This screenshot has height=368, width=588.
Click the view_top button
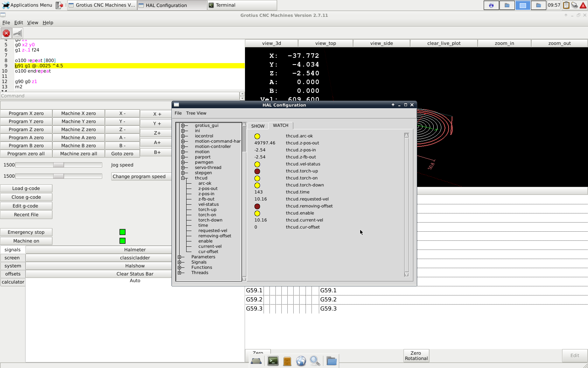coord(325,43)
